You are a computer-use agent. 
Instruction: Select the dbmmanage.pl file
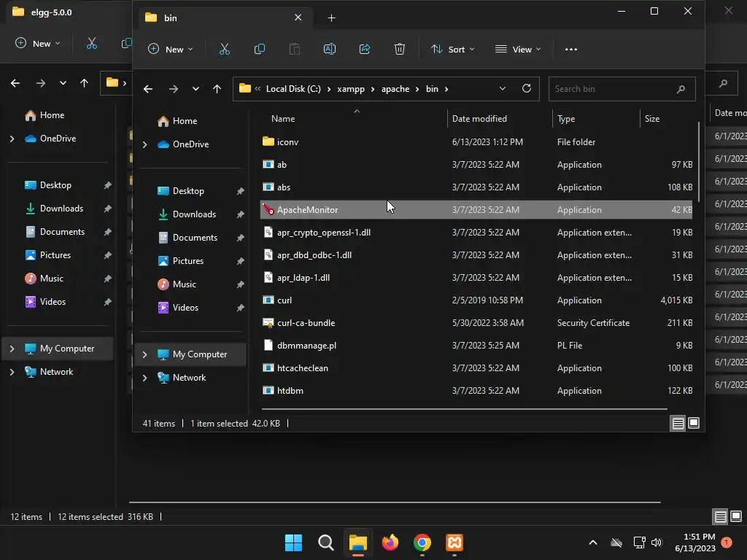tap(476, 345)
